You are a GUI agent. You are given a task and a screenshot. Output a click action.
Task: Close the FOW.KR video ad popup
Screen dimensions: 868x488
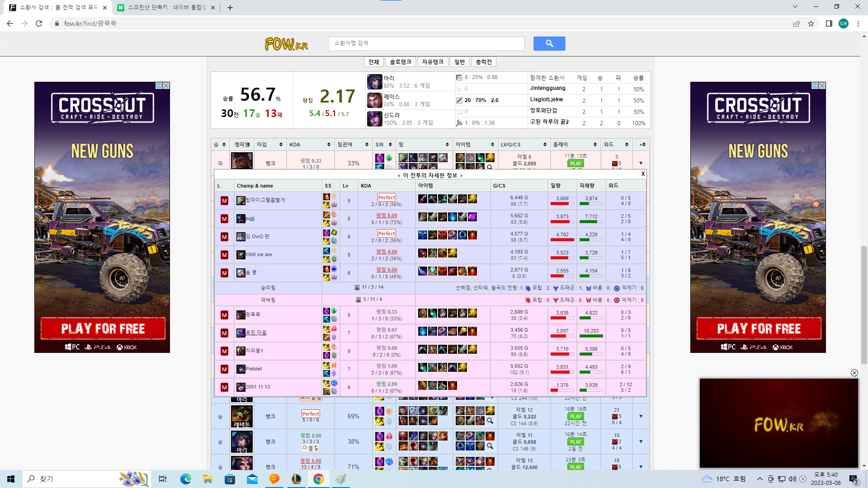(854, 373)
